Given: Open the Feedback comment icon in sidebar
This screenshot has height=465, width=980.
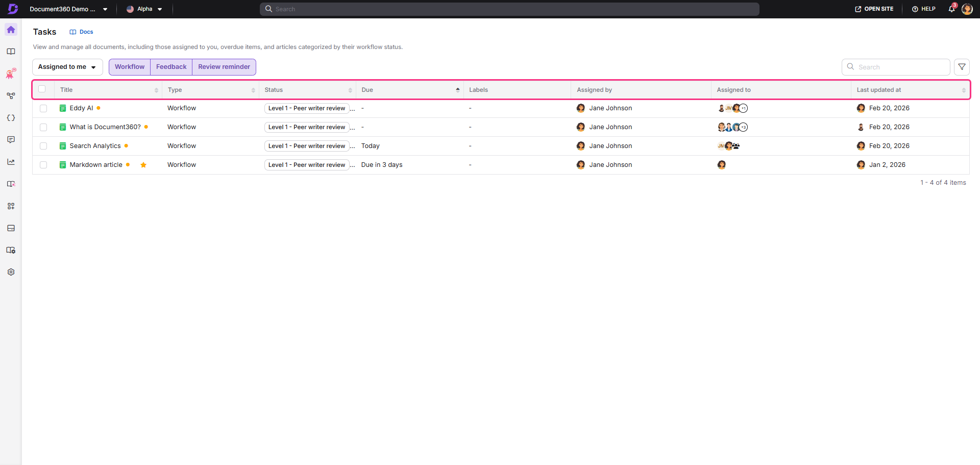Looking at the screenshot, I should tap(11, 139).
